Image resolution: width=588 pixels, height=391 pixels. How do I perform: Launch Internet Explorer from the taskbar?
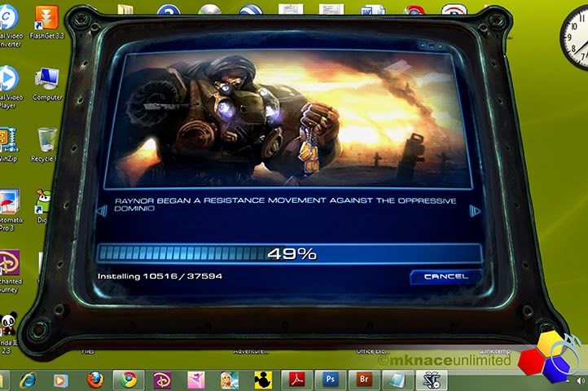click(x=29, y=380)
